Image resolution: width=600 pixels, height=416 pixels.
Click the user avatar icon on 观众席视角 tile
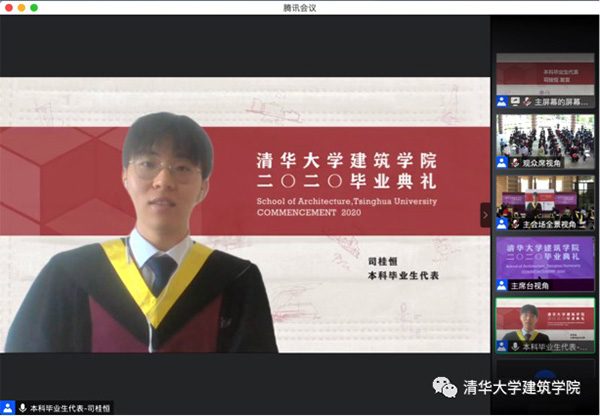(x=502, y=163)
